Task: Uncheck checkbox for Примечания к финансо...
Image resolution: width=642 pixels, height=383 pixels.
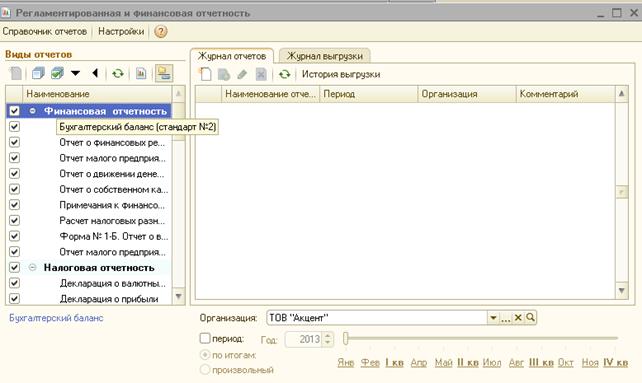Action: [14, 205]
